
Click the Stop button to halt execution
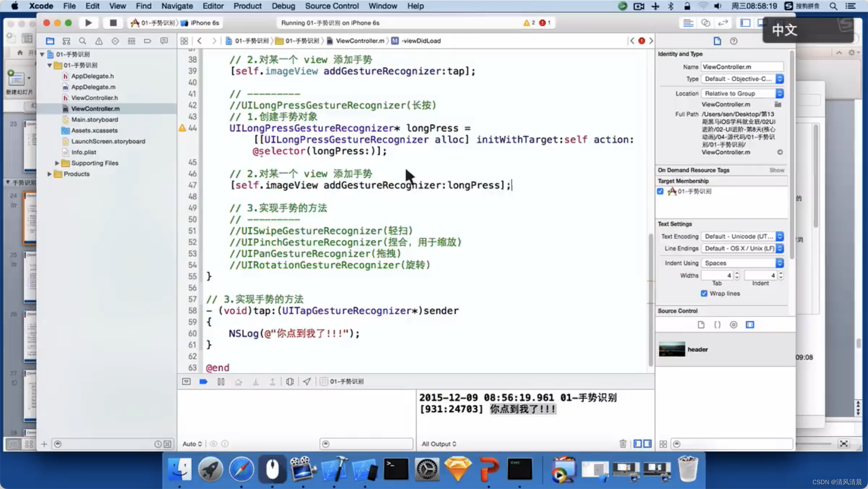coord(112,23)
